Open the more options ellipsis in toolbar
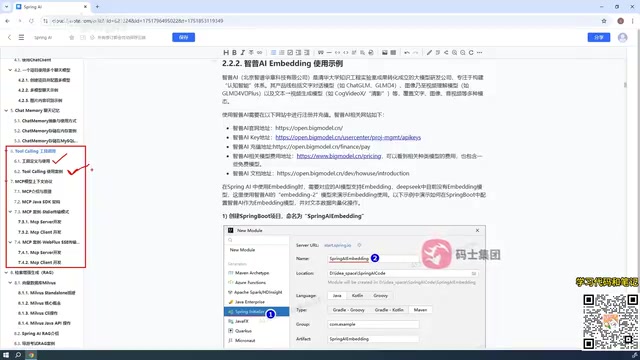The image size is (640, 360). [x=480, y=53]
